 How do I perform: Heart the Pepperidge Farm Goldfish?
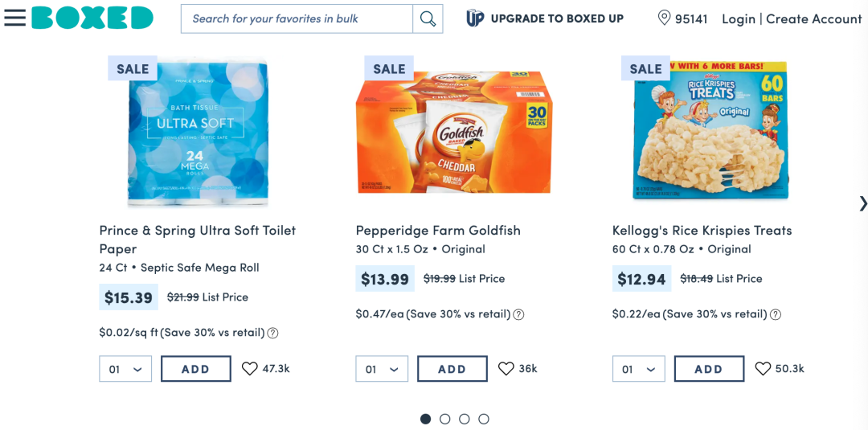click(506, 369)
